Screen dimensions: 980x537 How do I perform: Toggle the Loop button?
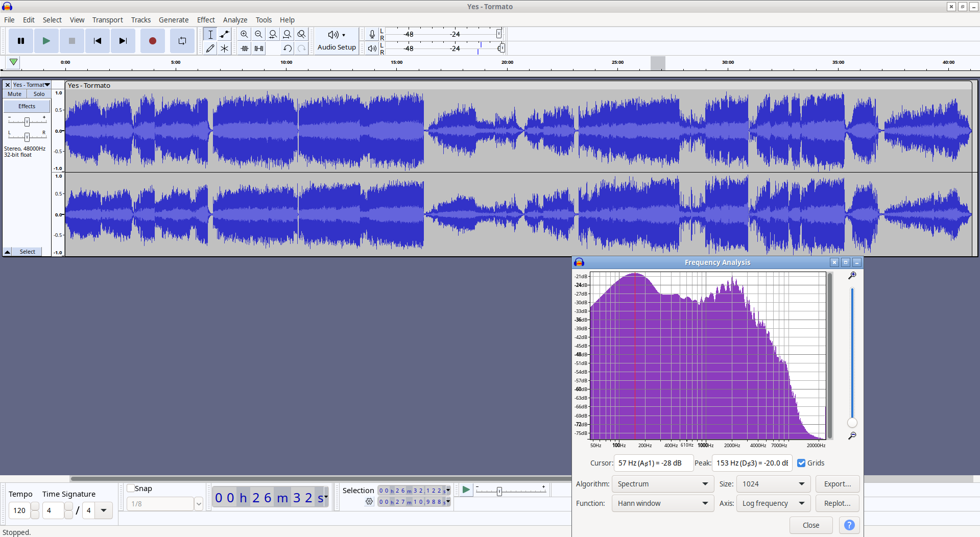182,41
